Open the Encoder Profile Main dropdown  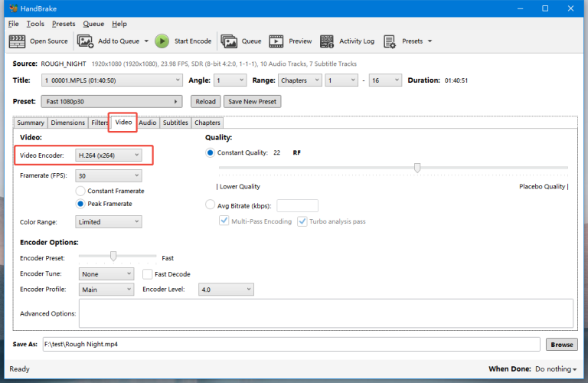(x=106, y=290)
